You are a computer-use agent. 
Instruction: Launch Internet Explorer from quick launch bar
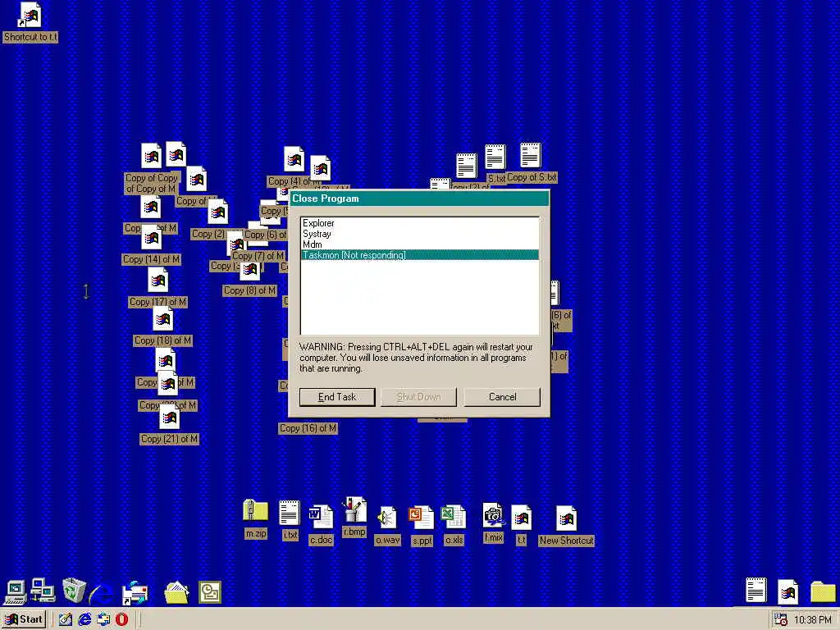84,619
